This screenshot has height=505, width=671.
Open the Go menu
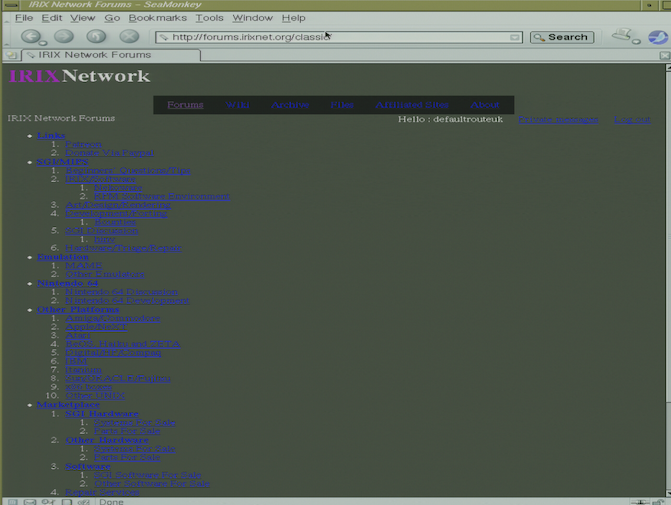112,18
